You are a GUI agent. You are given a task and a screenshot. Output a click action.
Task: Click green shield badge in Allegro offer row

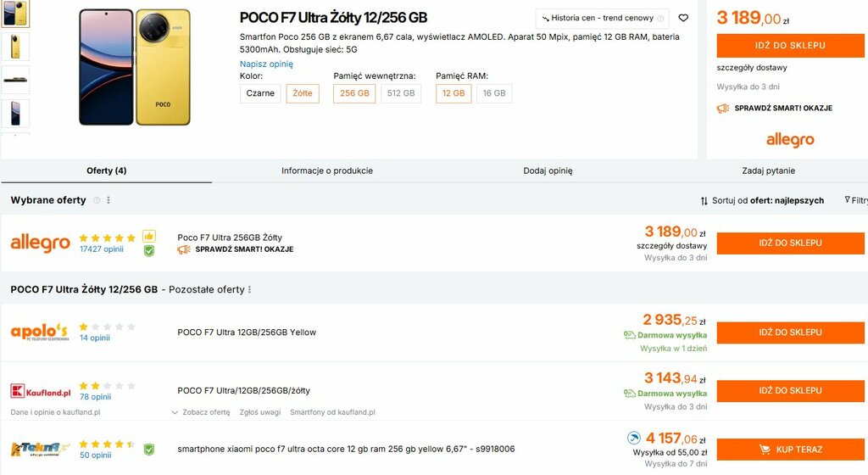tap(149, 250)
